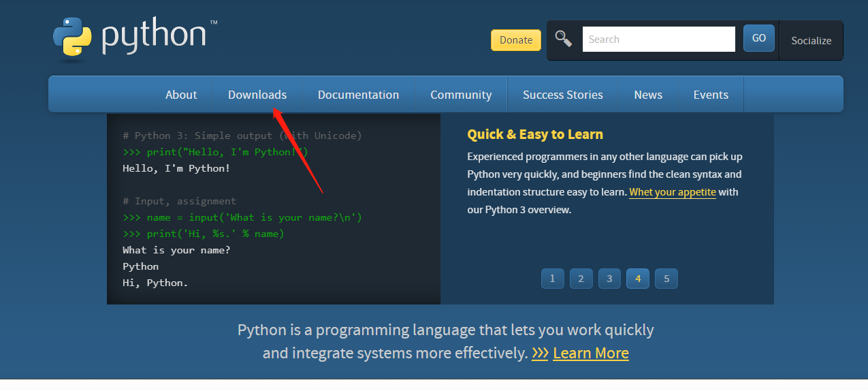Switch to slide 1 of the carousel

pyautogui.click(x=552, y=279)
